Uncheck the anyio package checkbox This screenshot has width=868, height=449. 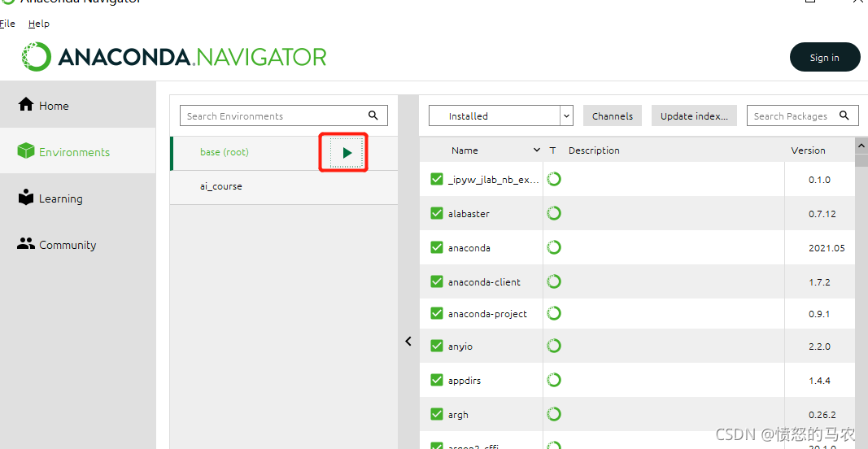click(437, 346)
